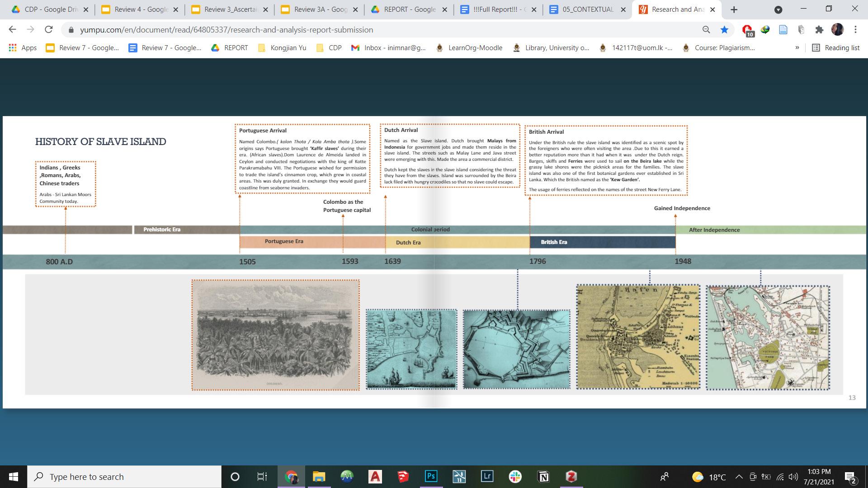Open the Reading list button
Image resolution: width=868 pixels, height=488 pixels.
coord(836,48)
